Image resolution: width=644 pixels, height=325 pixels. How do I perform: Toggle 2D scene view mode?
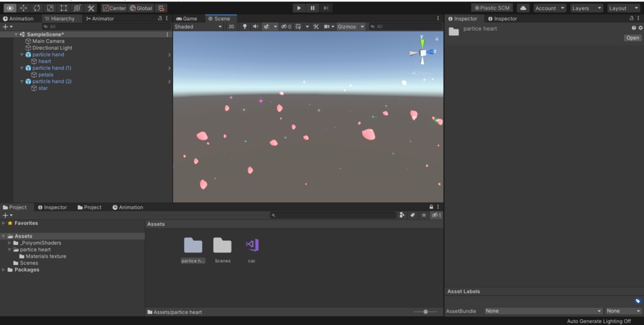[231, 26]
